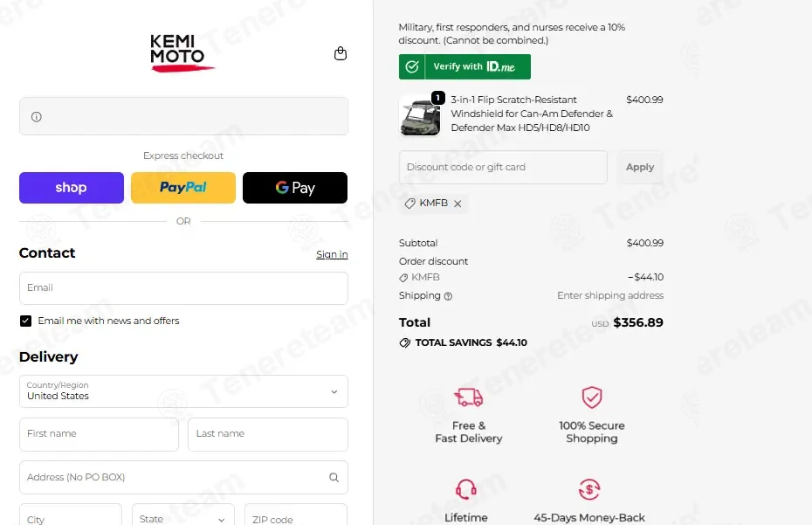The height and width of the screenshot is (525, 812).
Task: Choose PayPal express checkout
Action: pos(183,188)
